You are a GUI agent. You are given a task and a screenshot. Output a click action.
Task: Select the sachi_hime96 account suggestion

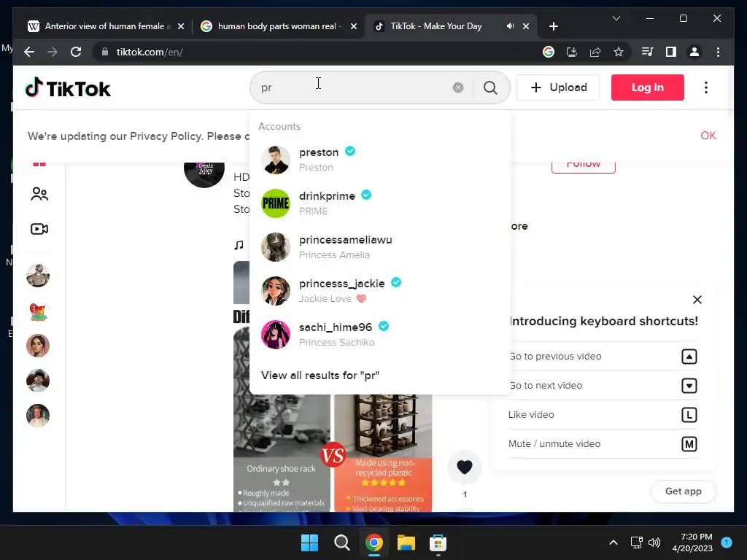click(379, 335)
